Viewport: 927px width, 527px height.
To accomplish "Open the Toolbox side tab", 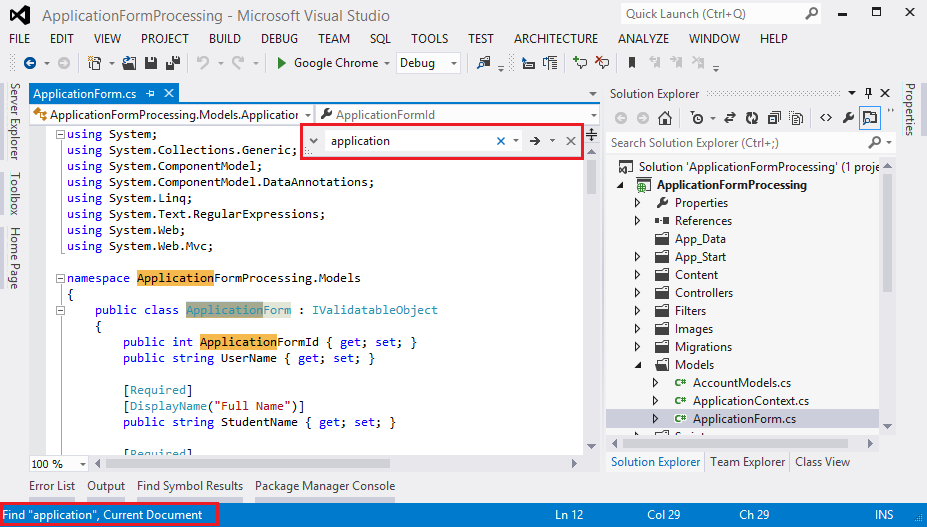I will click(15, 193).
